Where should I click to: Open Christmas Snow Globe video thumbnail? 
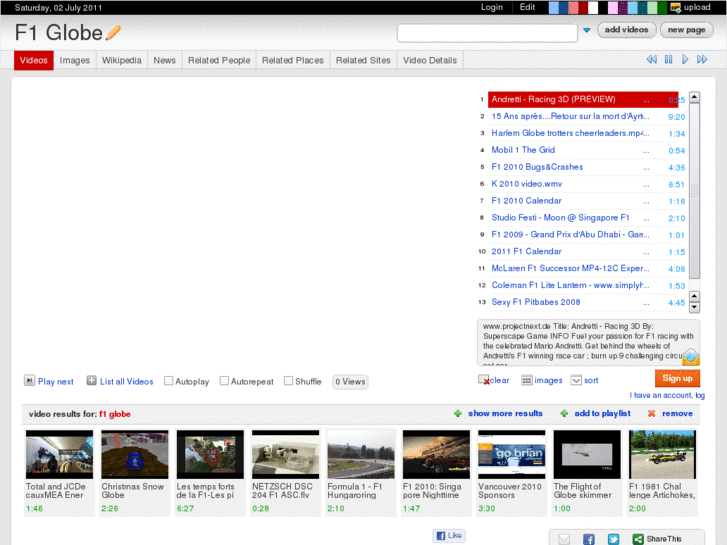coord(134,454)
